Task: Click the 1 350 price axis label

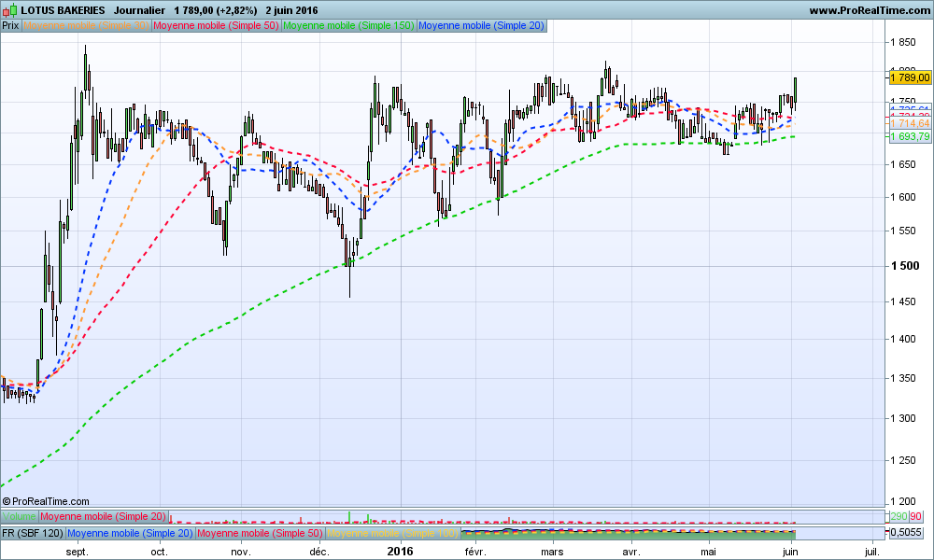Action: 903,378
